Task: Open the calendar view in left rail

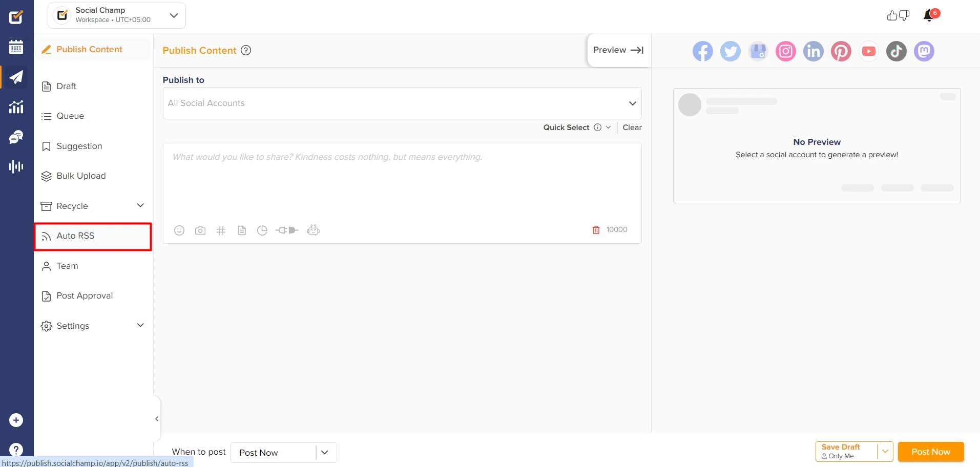Action: point(16,47)
